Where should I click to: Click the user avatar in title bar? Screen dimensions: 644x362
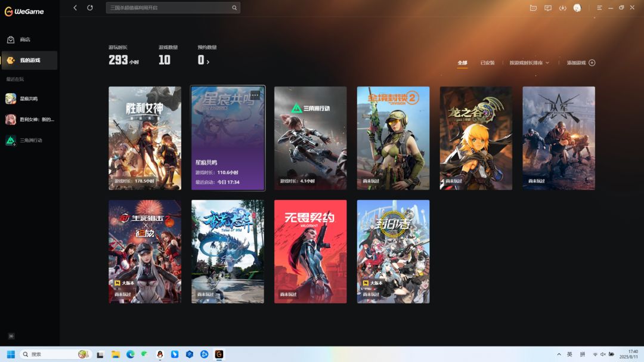[577, 8]
